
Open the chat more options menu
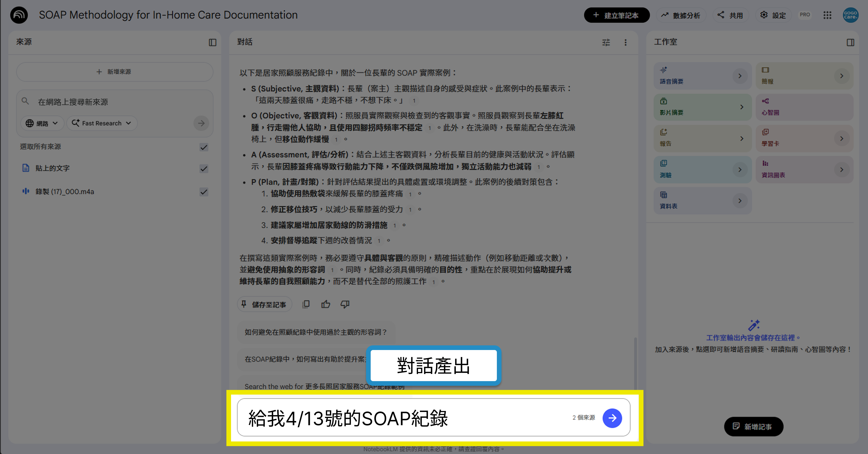625,42
